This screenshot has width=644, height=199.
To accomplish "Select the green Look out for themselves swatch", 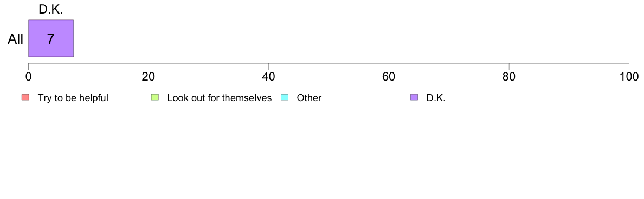I will point(155,97).
